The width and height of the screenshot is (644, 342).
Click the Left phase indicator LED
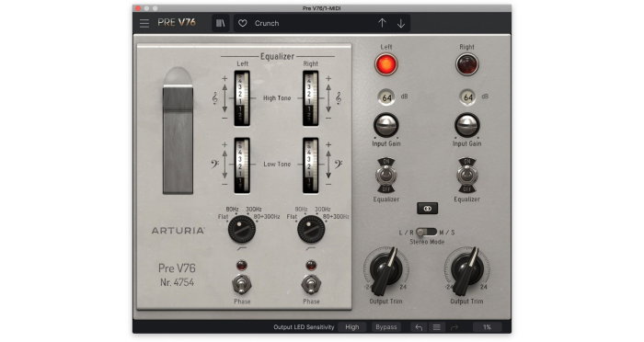(242, 265)
